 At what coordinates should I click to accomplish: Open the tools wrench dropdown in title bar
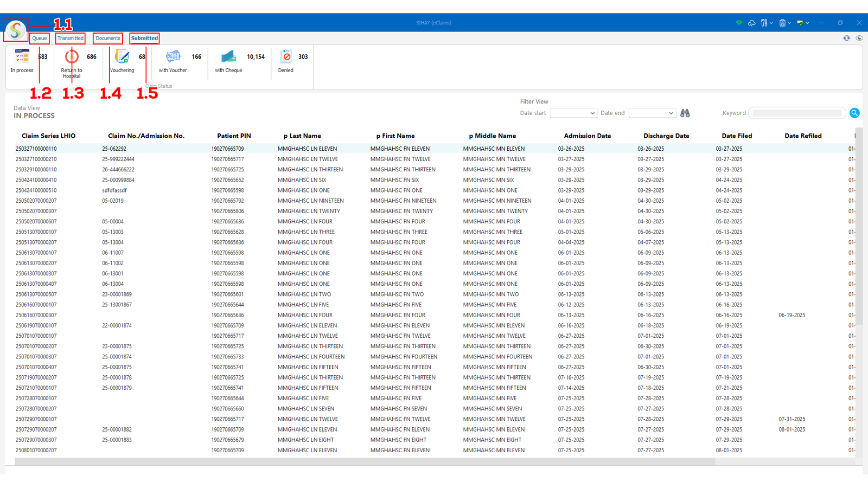point(766,23)
